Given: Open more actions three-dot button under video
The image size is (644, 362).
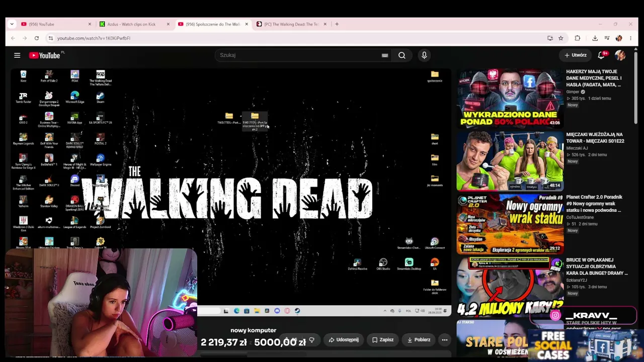Looking at the screenshot, I should [x=444, y=340].
